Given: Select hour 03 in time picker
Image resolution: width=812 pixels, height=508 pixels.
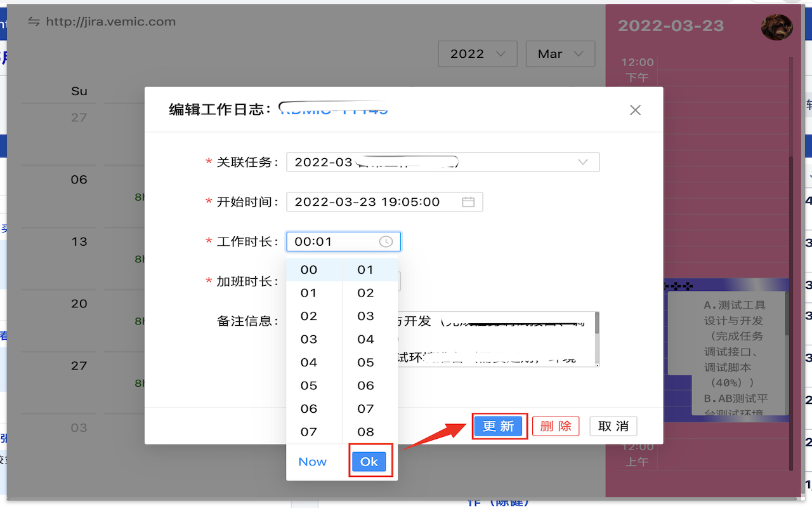Looking at the screenshot, I should 309,339.
